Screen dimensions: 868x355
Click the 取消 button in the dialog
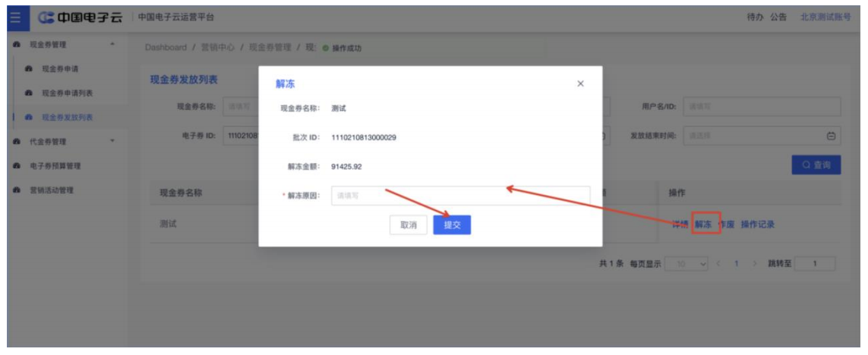[408, 225]
